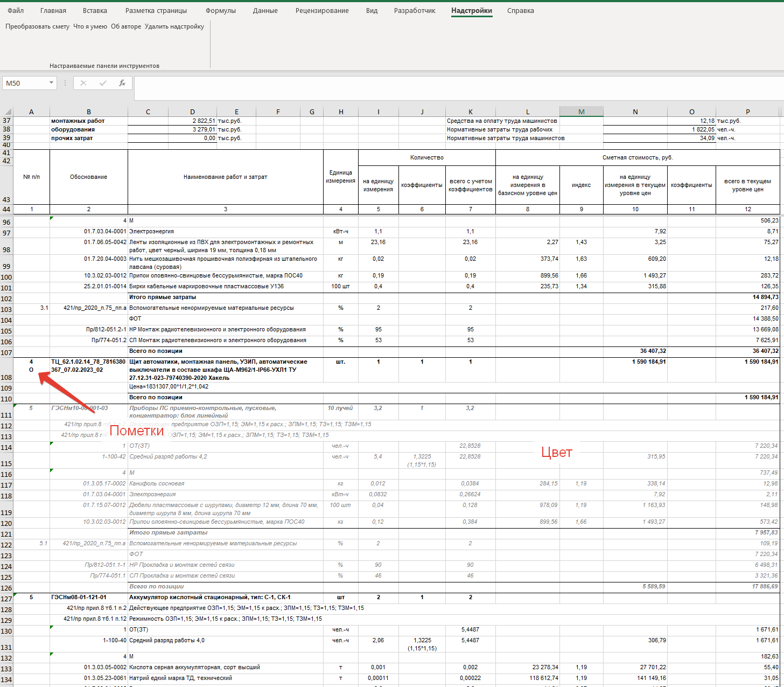This screenshot has height=687, width=784.
Task: Expand the Name Box dropdown arrow
Action: pos(52,83)
